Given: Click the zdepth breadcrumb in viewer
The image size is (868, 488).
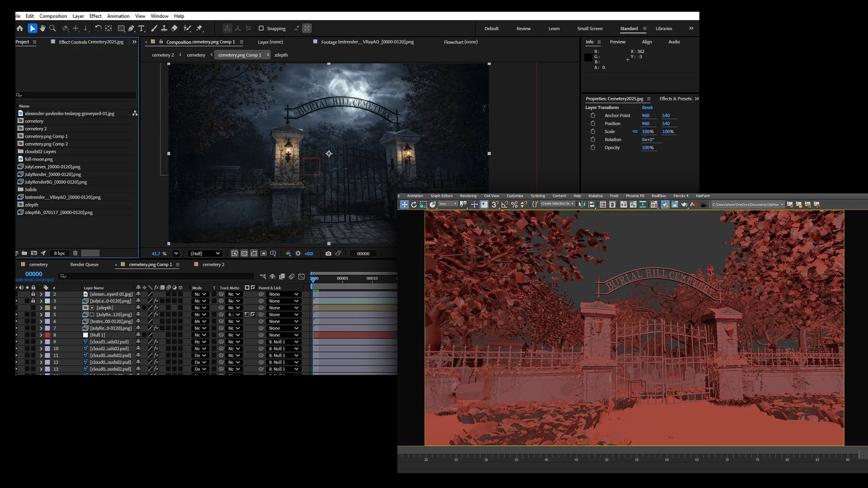Looking at the screenshot, I should 281,55.
